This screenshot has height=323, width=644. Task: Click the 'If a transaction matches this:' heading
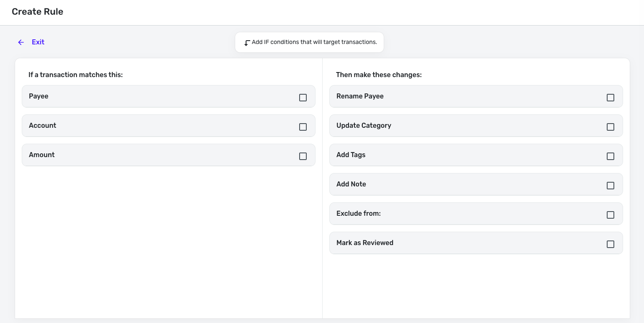pos(75,75)
